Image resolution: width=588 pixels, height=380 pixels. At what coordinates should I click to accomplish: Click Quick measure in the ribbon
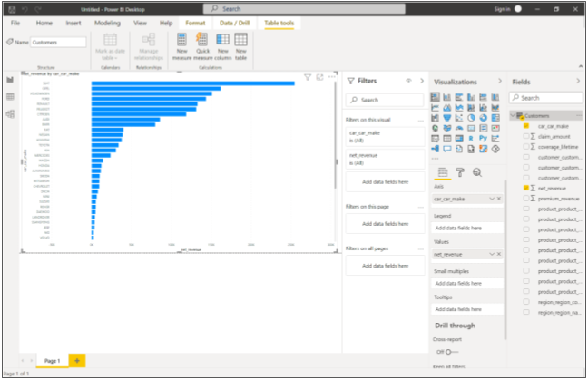[x=203, y=46]
